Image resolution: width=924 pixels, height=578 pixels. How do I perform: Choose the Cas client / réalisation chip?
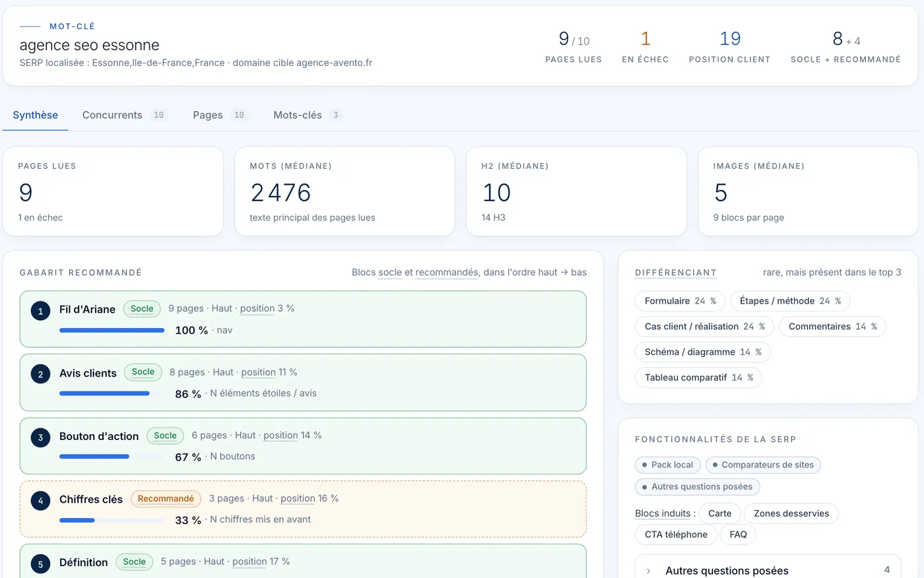(x=704, y=327)
